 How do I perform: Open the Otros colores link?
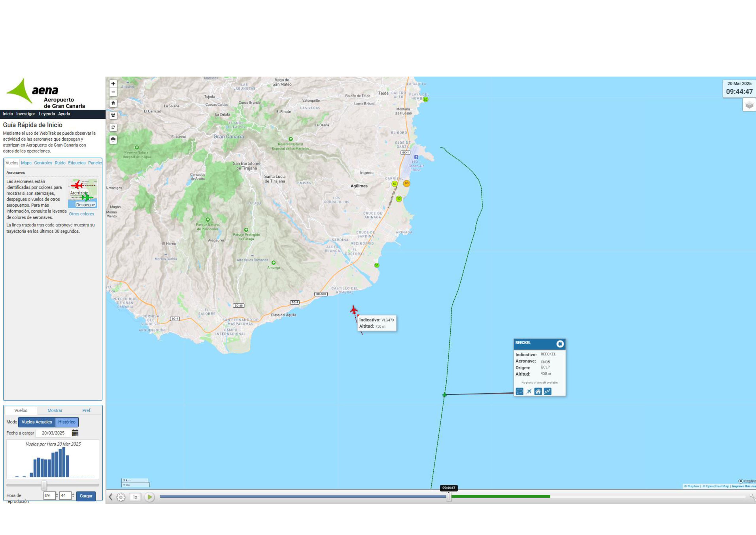click(x=81, y=214)
